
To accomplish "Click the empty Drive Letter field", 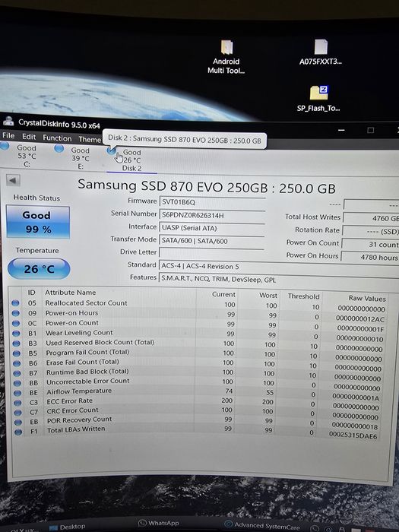I will [211, 253].
